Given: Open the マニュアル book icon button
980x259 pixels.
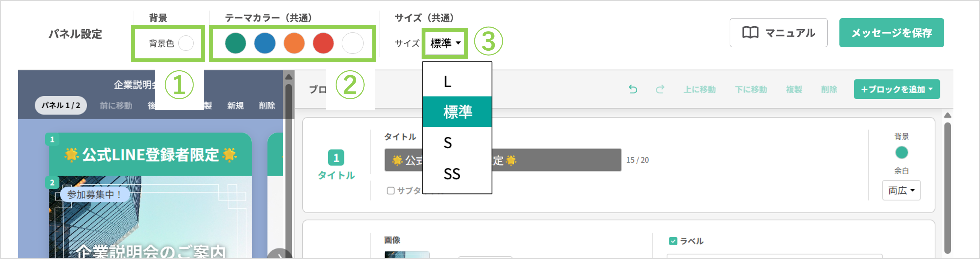Looking at the screenshot, I should tap(778, 33).
